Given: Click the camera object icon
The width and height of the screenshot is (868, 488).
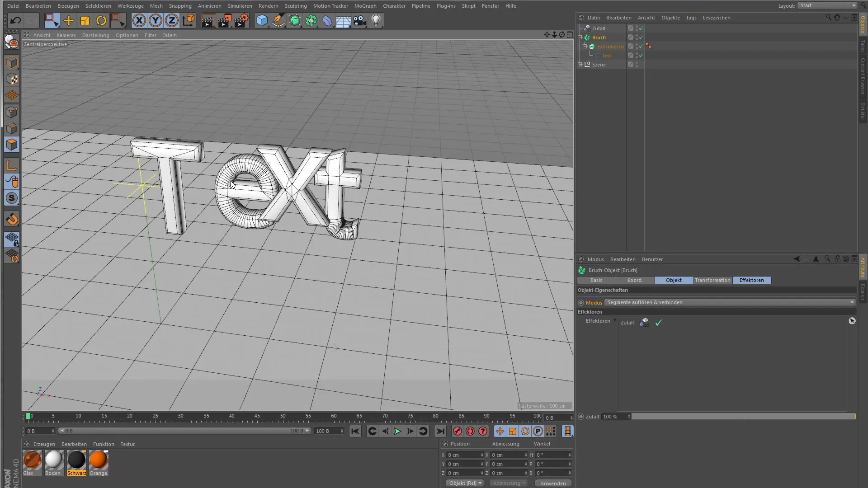Looking at the screenshot, I should (x=359, y=20).
